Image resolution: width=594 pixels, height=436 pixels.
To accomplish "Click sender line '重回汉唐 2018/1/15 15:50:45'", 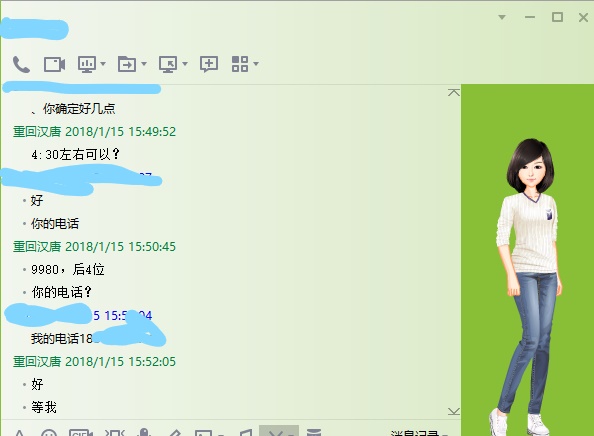I will point(94,247).
